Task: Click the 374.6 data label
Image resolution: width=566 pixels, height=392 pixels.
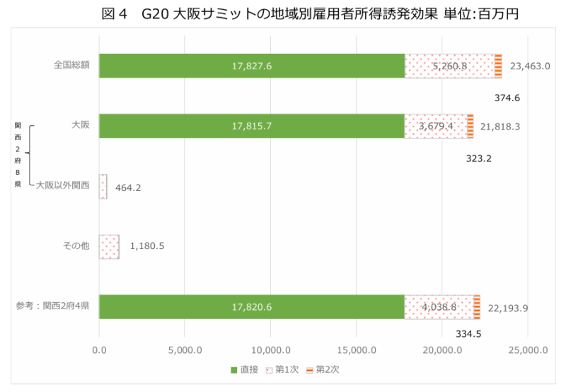Action: pos(507,98)
